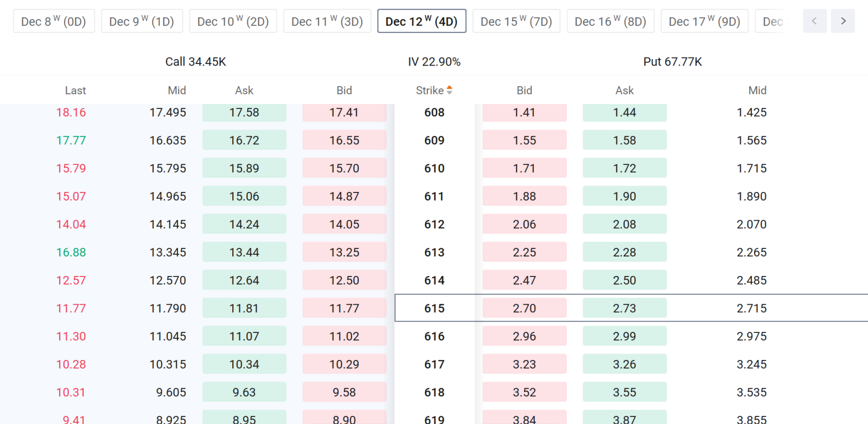Choose the Dec 11 (3D) expiration

click(x=327, y=21)
